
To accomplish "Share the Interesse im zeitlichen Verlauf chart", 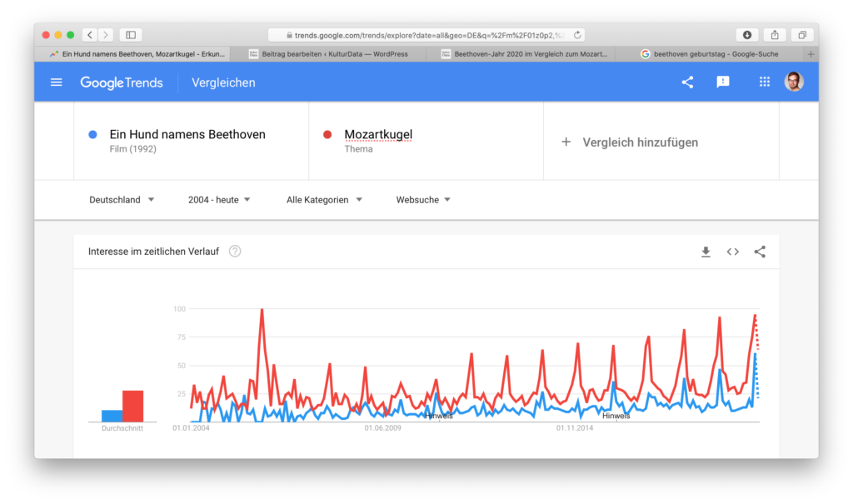I will coord(760,252).
